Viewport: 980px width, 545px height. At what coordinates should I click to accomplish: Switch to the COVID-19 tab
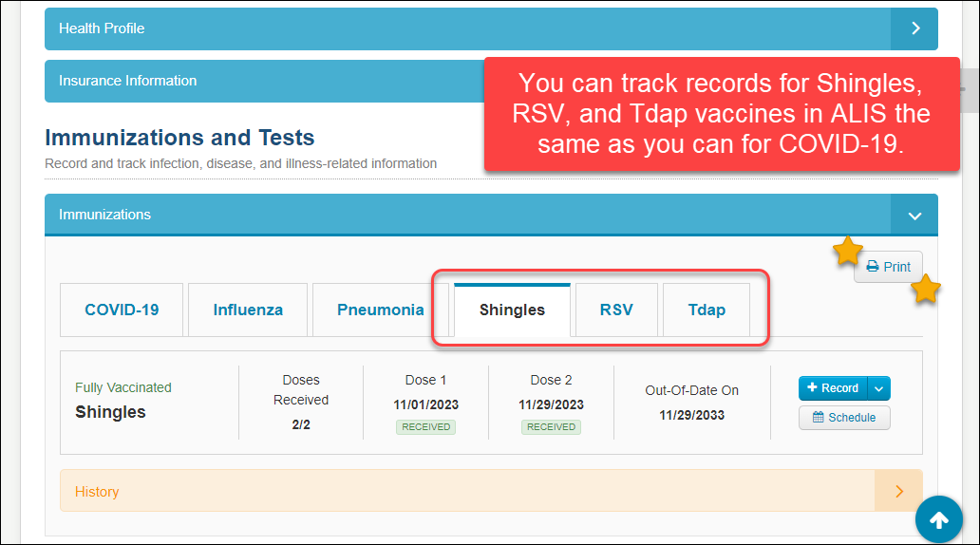[x=122, y=310]
